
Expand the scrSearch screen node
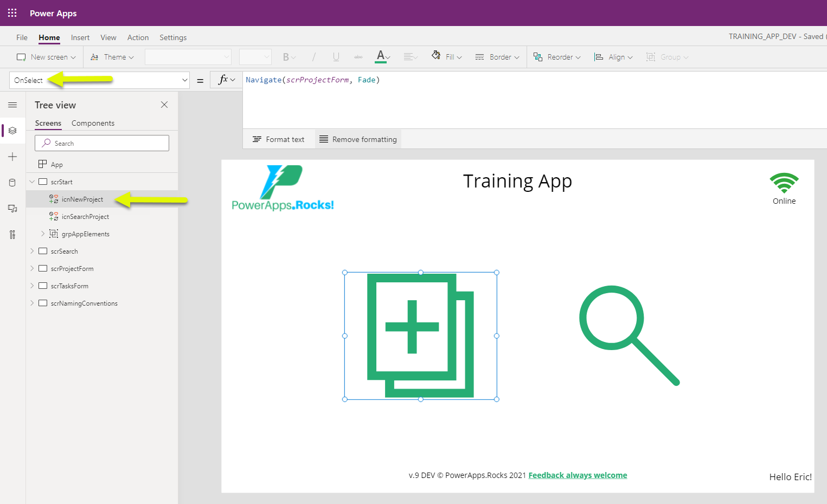(x=32, y=251)
